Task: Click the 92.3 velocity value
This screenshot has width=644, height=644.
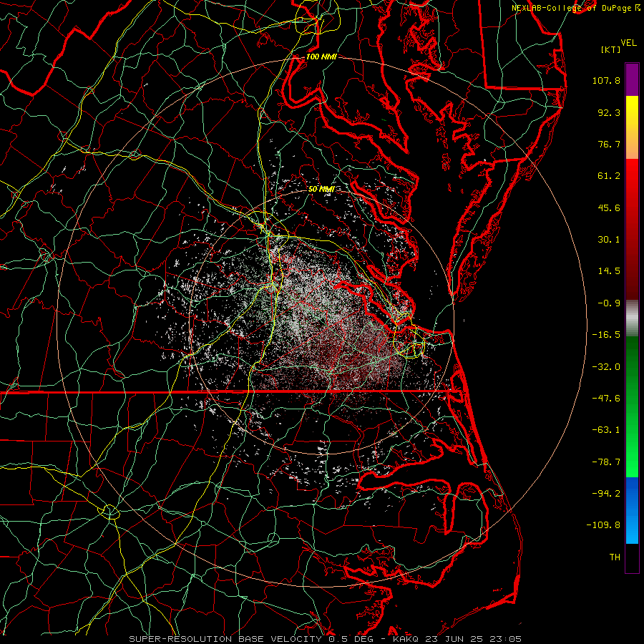Action: point(609,112)
